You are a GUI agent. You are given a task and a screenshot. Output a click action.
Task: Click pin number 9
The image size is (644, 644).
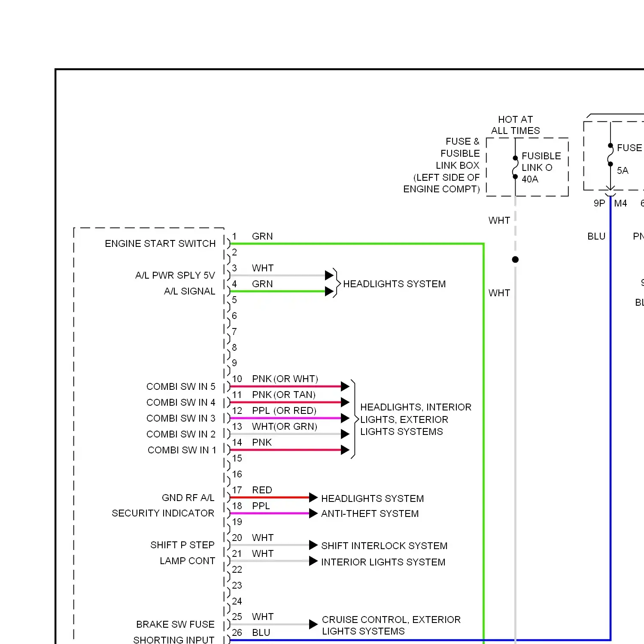pos(234,363)
